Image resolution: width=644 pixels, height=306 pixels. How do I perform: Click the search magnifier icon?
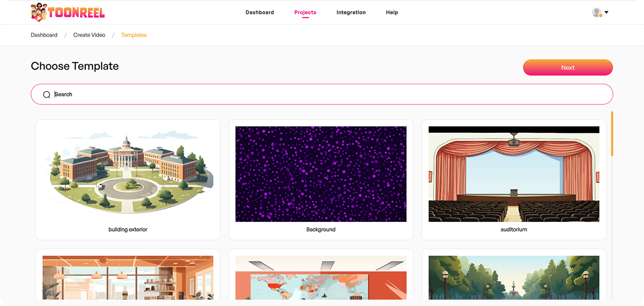(x=47, y=94)
